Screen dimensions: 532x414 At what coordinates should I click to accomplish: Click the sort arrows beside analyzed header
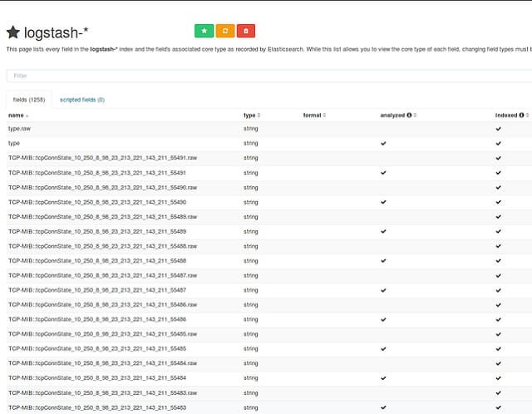coord(416,116)
